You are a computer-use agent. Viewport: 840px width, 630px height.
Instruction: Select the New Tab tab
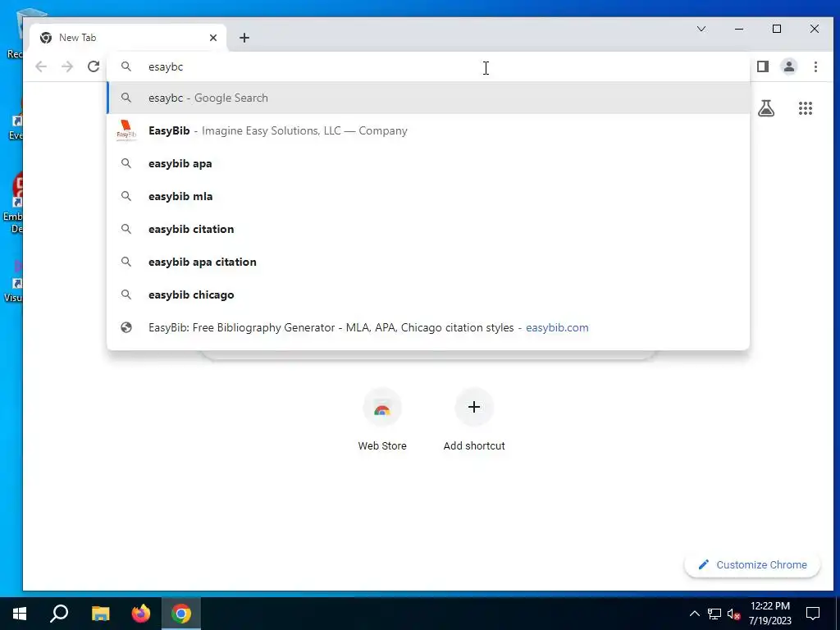pos(128,38)
